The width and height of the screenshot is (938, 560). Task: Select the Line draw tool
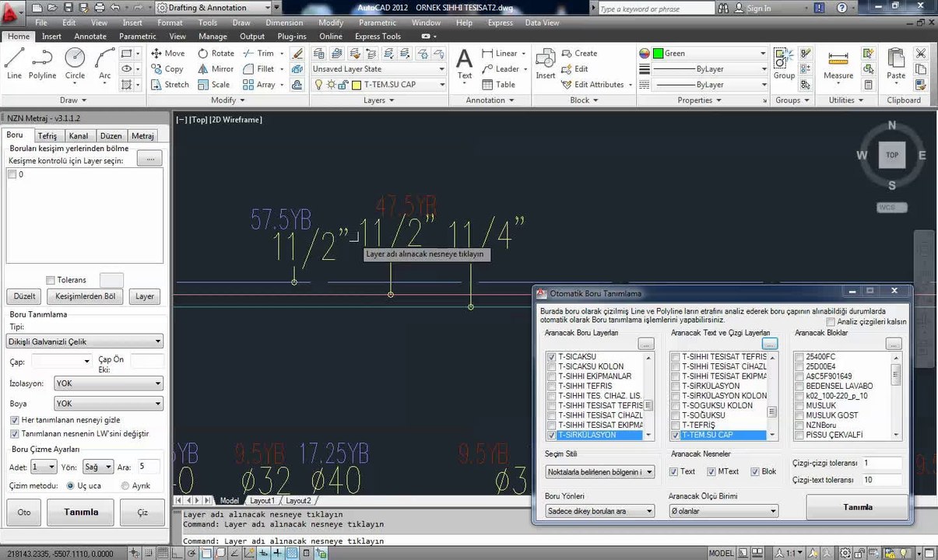pyautogui.click(x=14, y=63)
